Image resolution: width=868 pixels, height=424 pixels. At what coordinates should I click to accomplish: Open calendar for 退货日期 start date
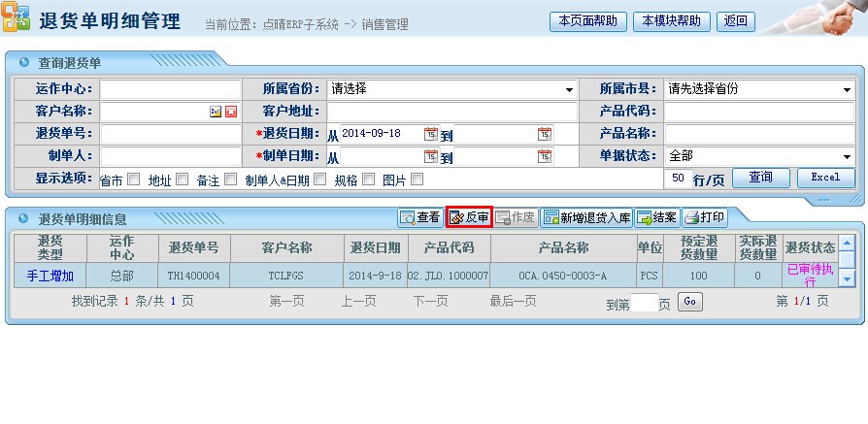coord(430,134)
